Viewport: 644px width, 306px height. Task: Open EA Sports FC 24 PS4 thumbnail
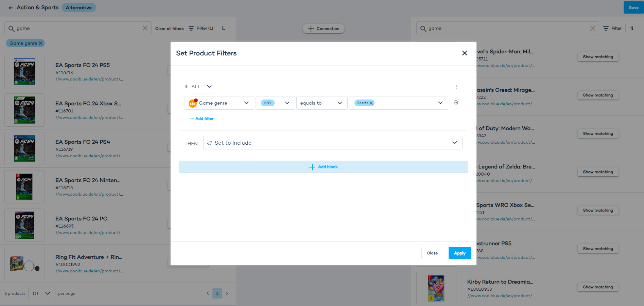24,148
